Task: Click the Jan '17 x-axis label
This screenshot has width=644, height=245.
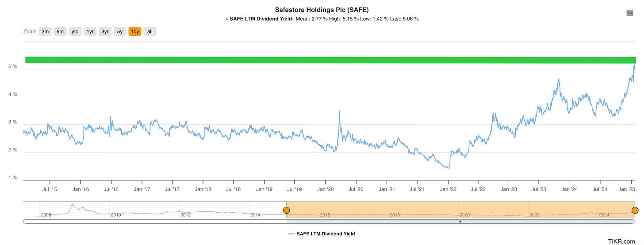Action: click(142, 189)
